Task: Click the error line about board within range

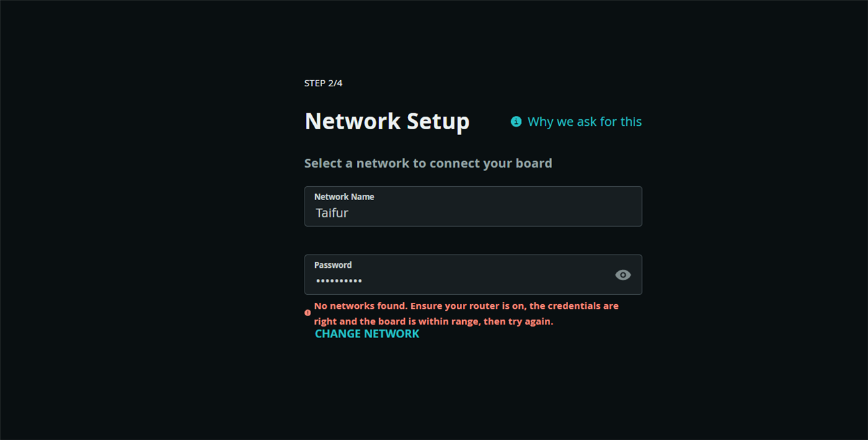Action: point(434,321)
